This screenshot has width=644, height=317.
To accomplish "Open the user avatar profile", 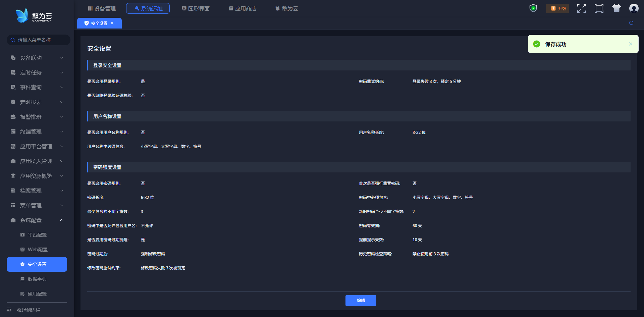I will (634, 8).
